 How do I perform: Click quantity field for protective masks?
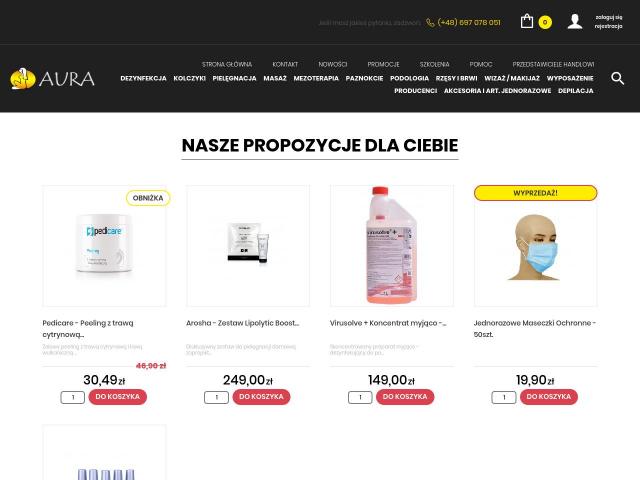pos(504,397)
